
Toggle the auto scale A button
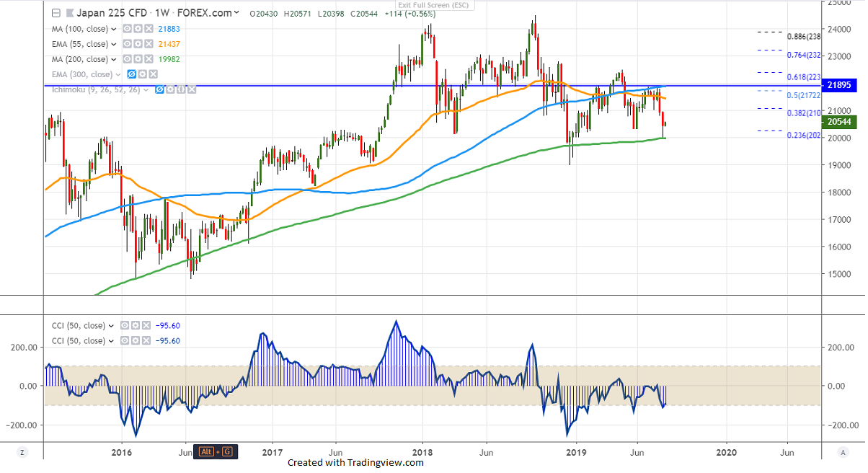click(843, 452)
